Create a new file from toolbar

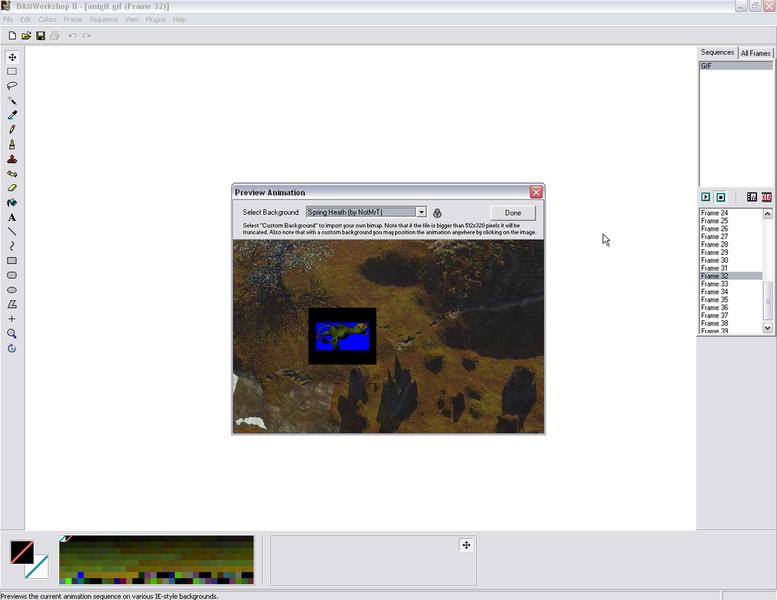click(12, 36)
